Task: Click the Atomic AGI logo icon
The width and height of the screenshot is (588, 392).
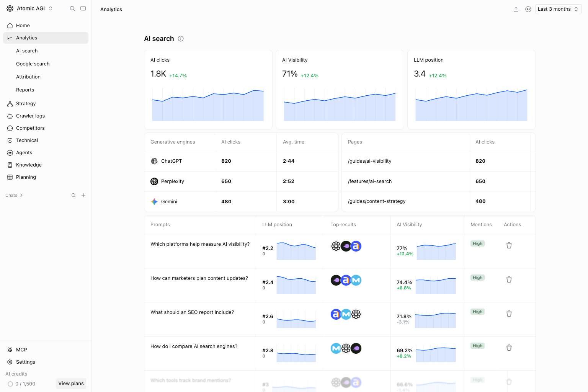Action: 10,8
